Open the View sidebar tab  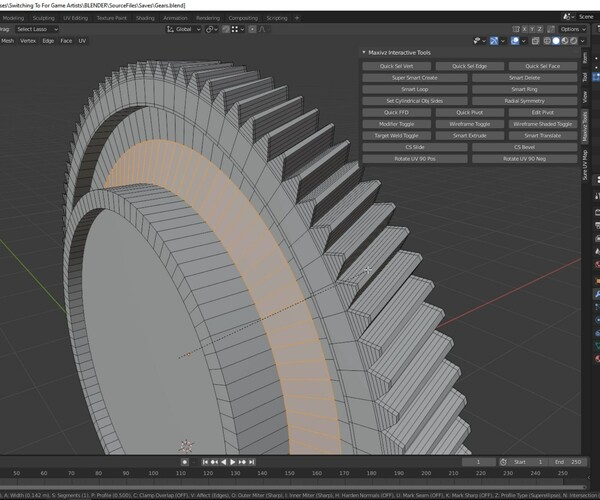pyautogui.click(x=585, y=97)
